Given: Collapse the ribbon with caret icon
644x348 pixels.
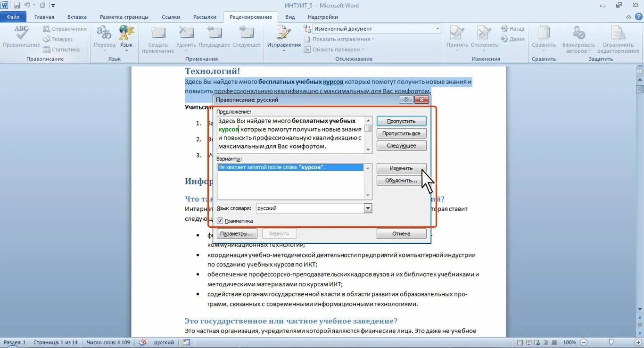Looking at the screenshot, I should pyautogui.click(x=628, y=17).
